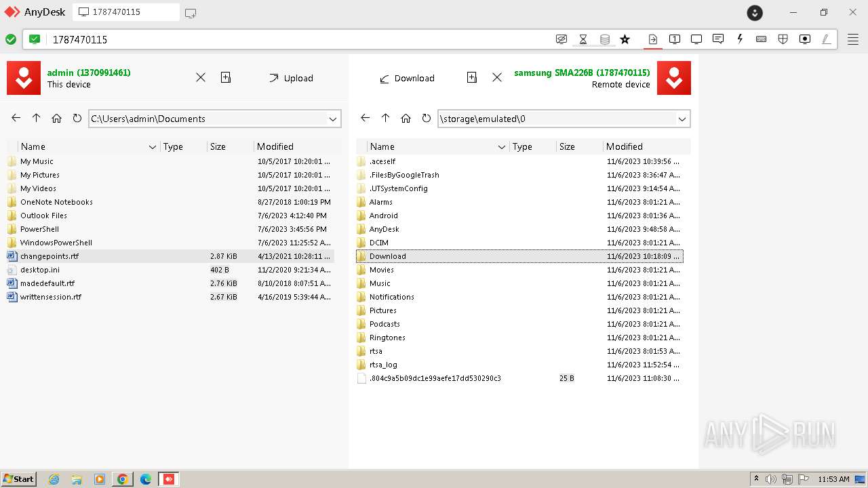Select the My Music folder
The image size is (868, 488).
(170, 161)
